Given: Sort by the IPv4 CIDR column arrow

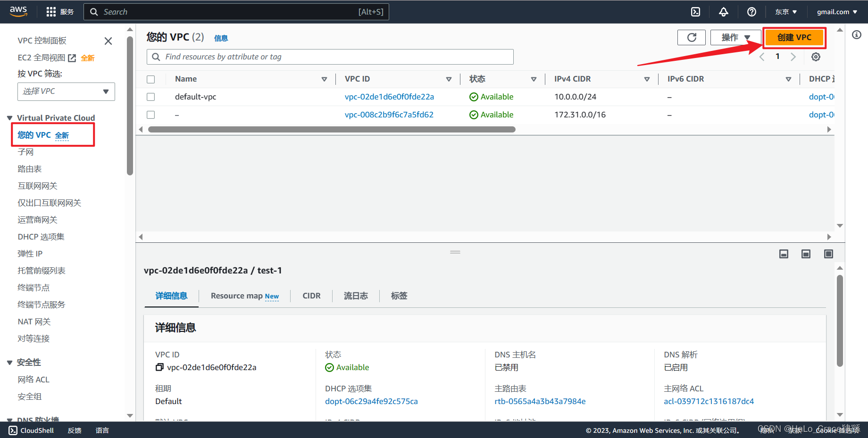Looking at the screenshot, I should point(647,79).
